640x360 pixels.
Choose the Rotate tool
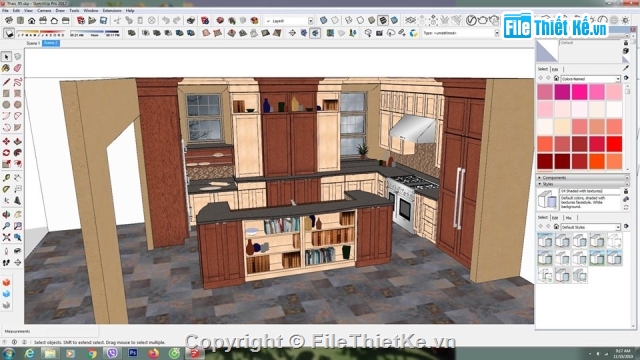6,153
